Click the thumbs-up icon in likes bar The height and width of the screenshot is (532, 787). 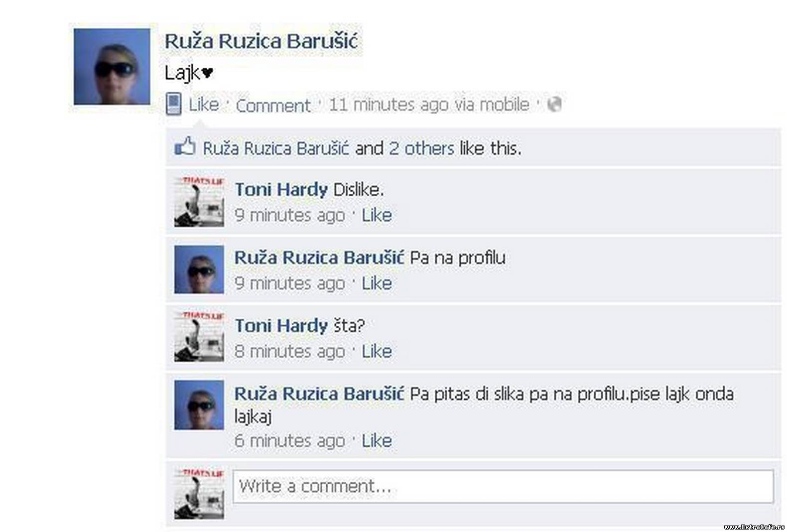[185, 146]
